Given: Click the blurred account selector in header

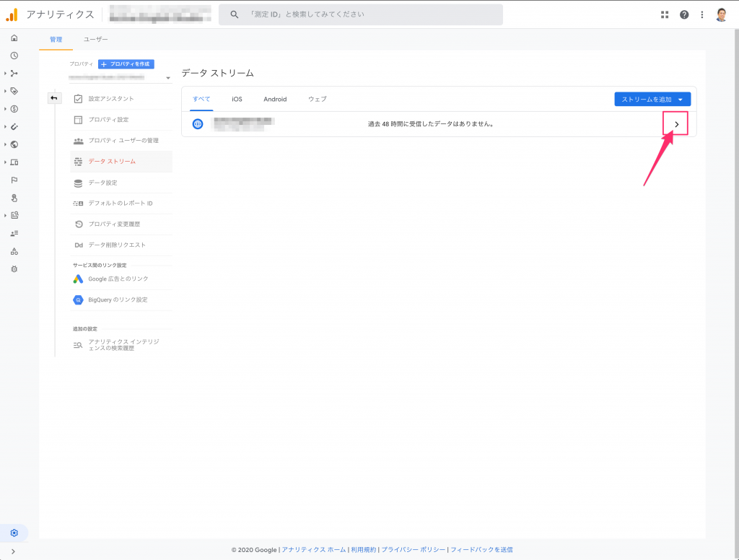Looking at the screenshot, I should (x=159, y=14).
